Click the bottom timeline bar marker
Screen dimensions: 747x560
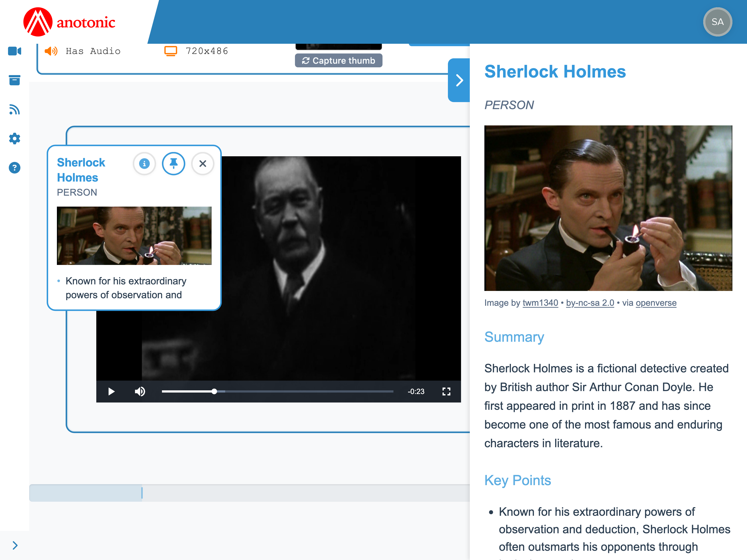142,493
